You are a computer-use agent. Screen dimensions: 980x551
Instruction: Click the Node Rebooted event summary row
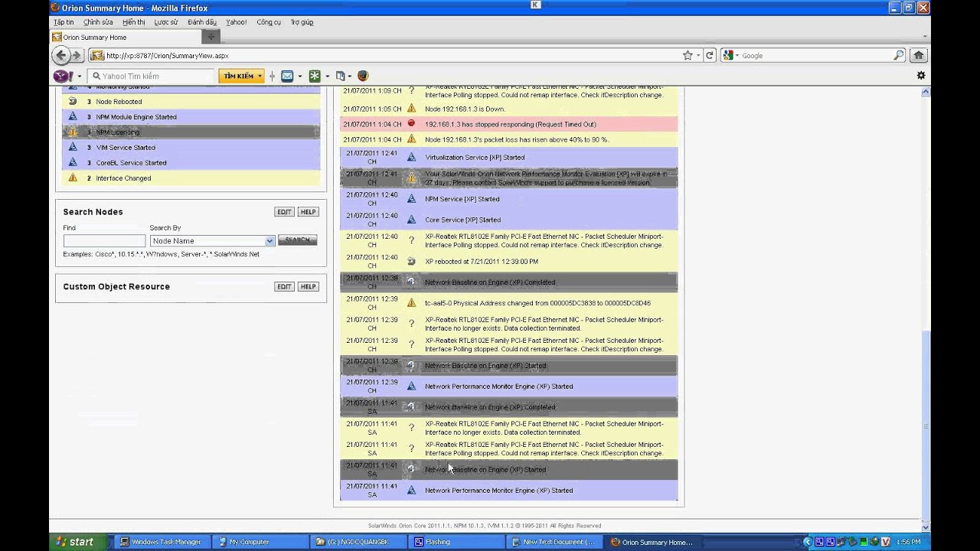(x=191, y=101)
